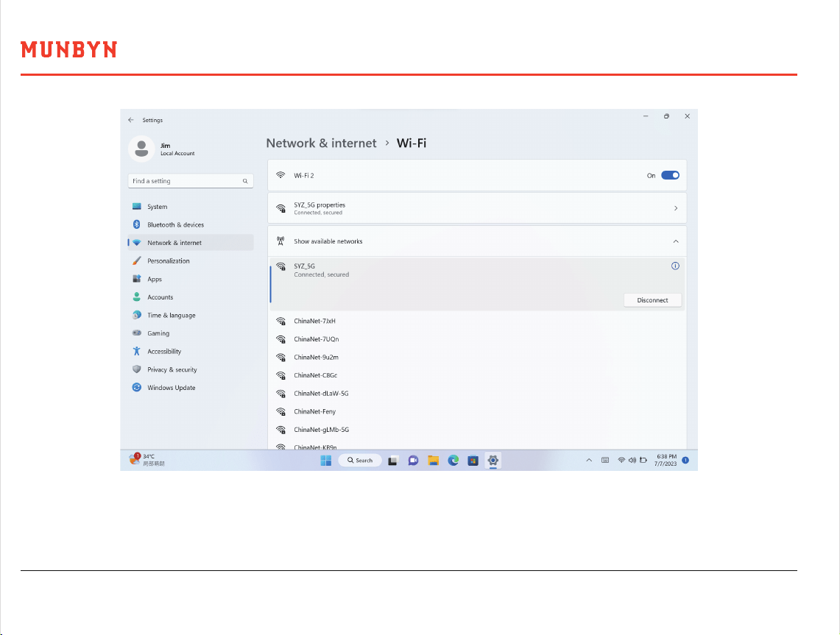840x635 pixels.
Task: Click the Bluetooth icon in sidebar
Action: 137,225
